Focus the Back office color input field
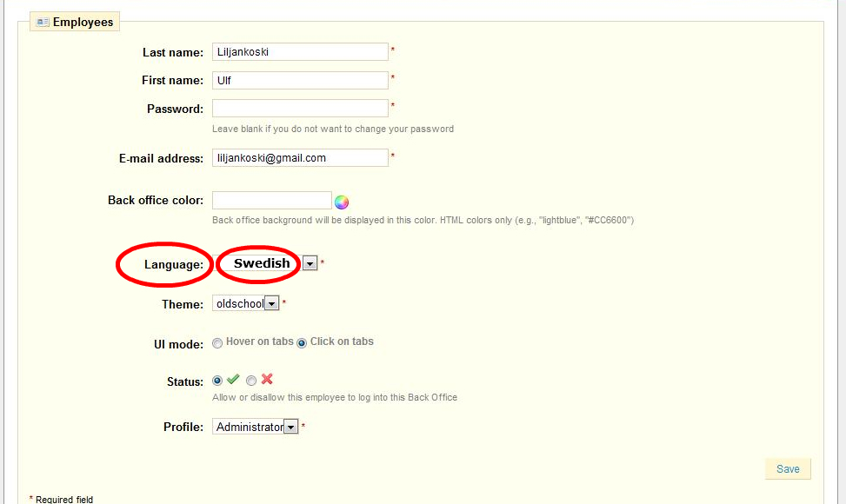The width and height of the screenshot is (846, 504). click(x=272, y=200)
